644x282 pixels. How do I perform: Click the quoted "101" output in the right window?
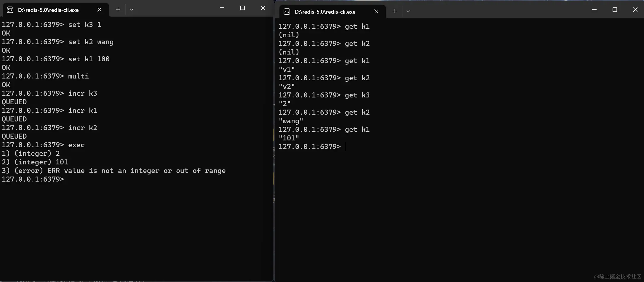[289, 138]
